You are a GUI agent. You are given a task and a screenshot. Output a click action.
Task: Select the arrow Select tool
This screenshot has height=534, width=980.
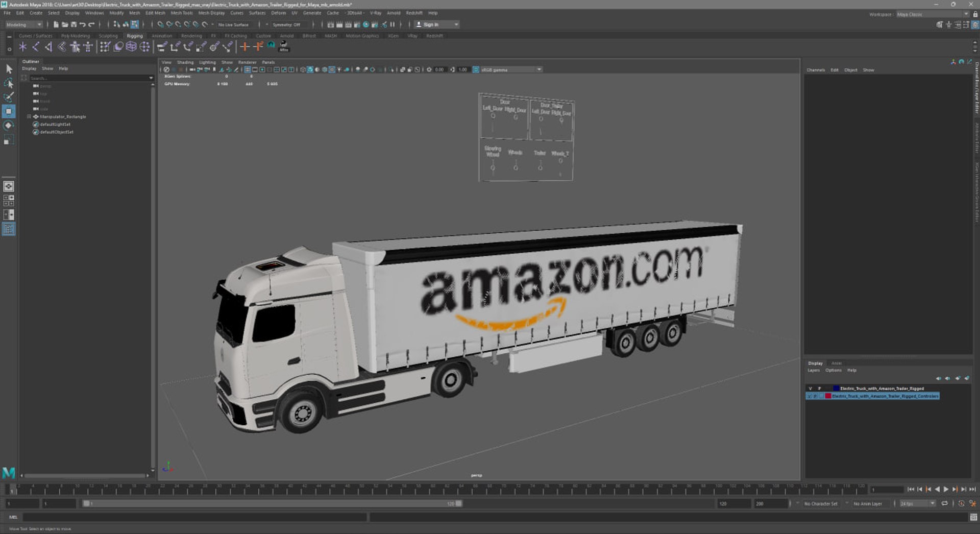click(x=9, y=69)
